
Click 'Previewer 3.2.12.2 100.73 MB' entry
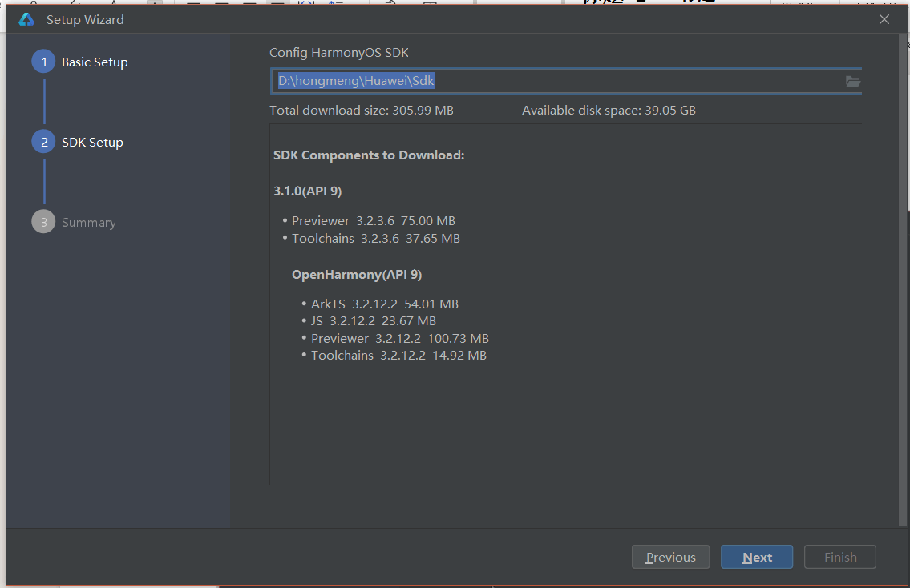(x=400, y=338)
